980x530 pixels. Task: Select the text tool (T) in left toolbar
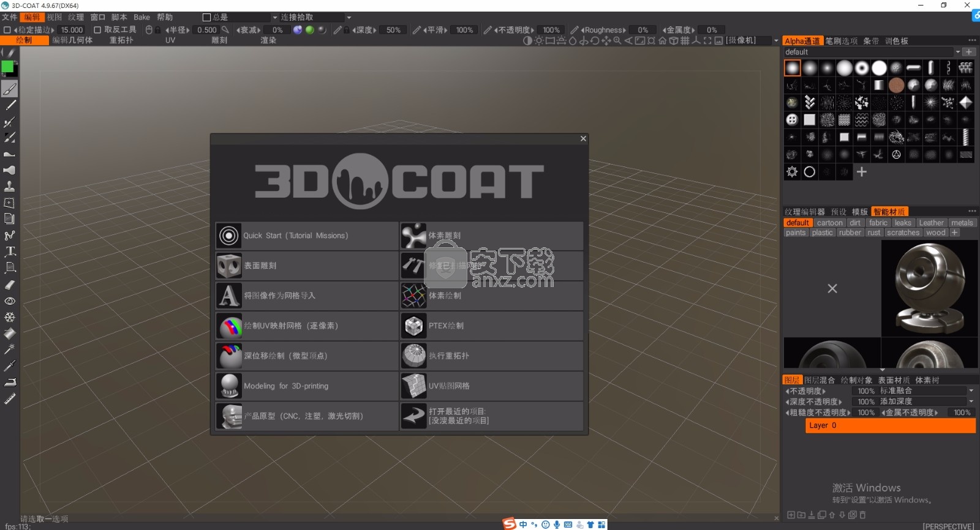(x=10, y=251)
